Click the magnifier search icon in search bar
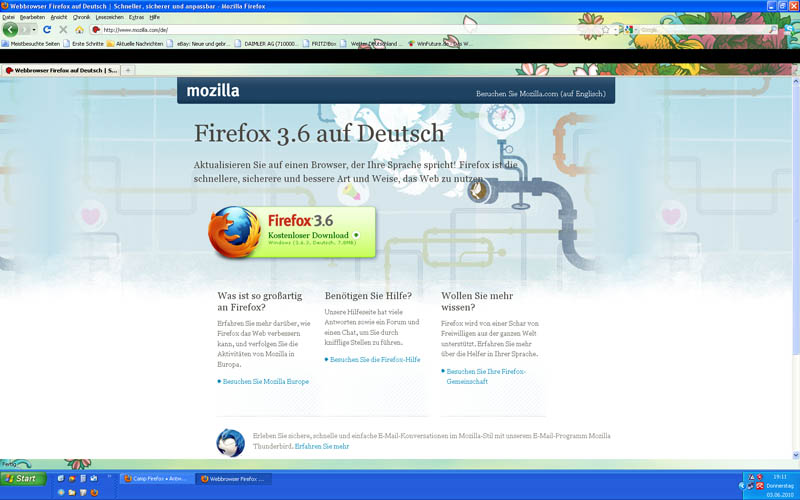800x500 pixels. (773, 30)
